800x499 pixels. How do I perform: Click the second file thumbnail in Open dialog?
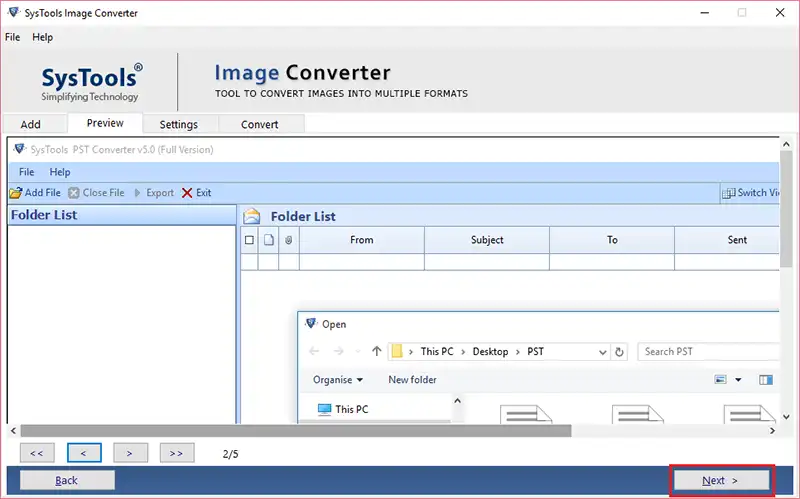click(x=638, y=414)
